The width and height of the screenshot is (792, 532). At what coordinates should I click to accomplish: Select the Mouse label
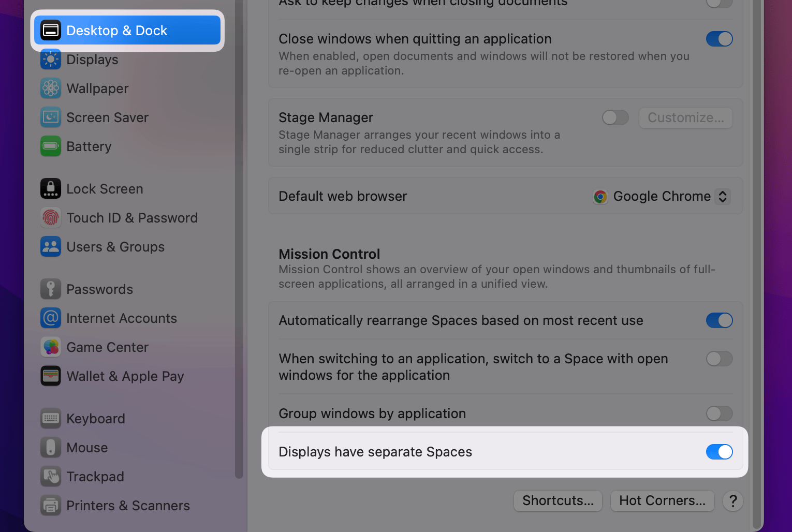(x=87, y=448)
